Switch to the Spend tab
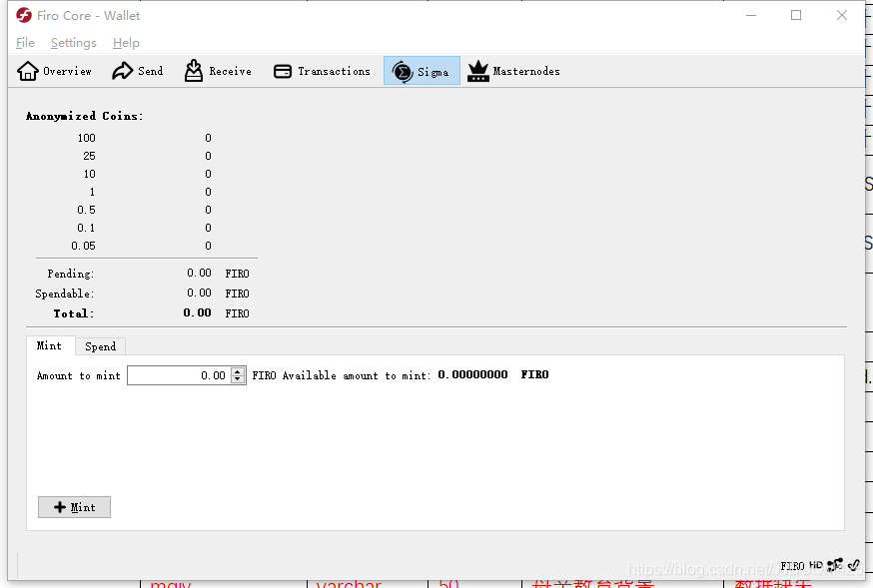 point(100,346)
